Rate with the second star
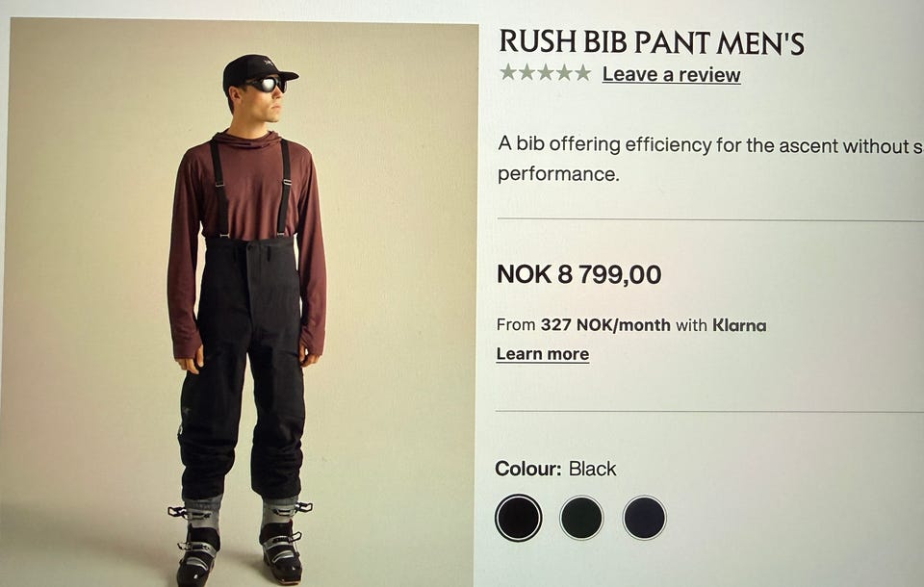Viewport: 924px width, 587px height. click(x=526, y=73)
